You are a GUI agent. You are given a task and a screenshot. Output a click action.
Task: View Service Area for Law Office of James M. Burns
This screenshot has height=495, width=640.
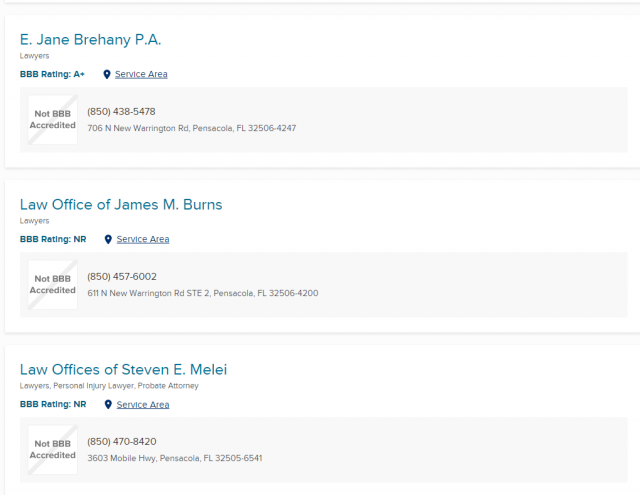tap(143, 239)
